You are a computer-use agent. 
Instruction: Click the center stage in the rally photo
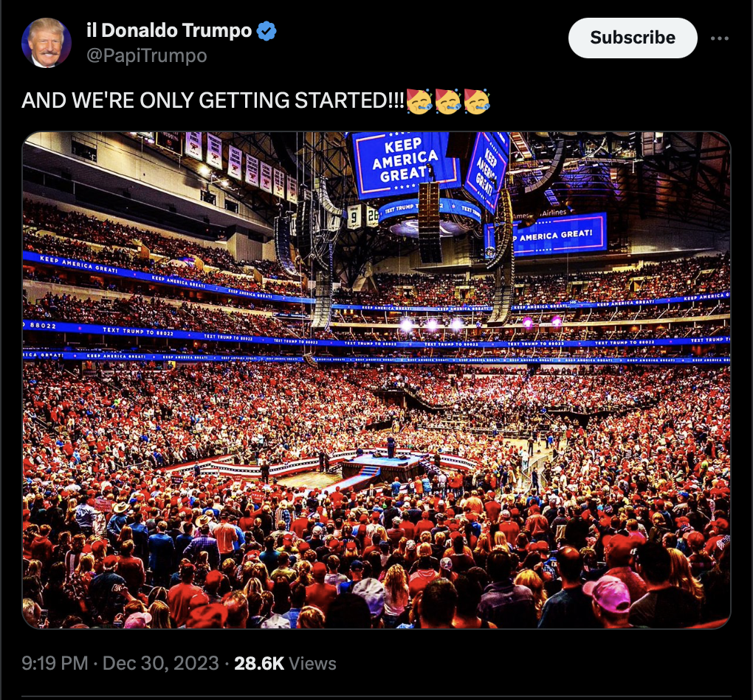click(x=382, y=467)
